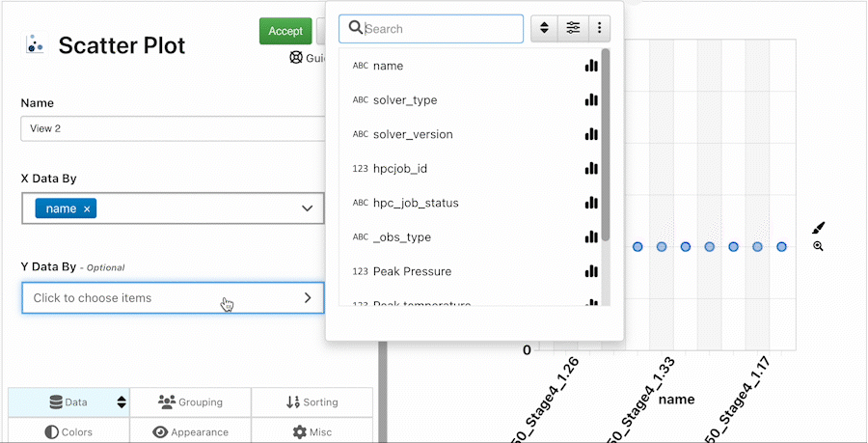Click the histogram icon for Peak Pressure
This screenshot has width=868, height=443.
click(x=591, y=271)
